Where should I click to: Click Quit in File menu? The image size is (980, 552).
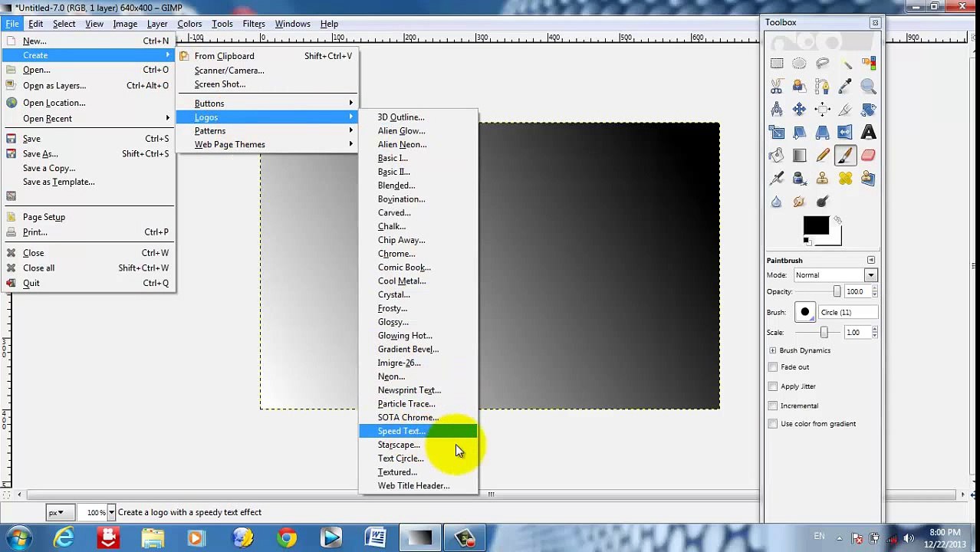click(88, 284)
